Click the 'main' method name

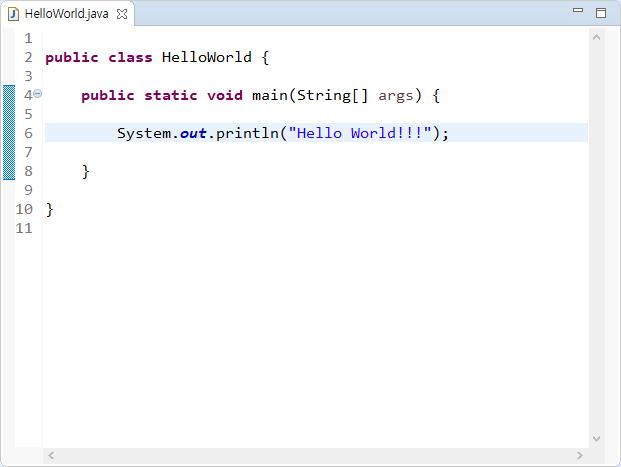pyautogui.click(x=270, y=95)
